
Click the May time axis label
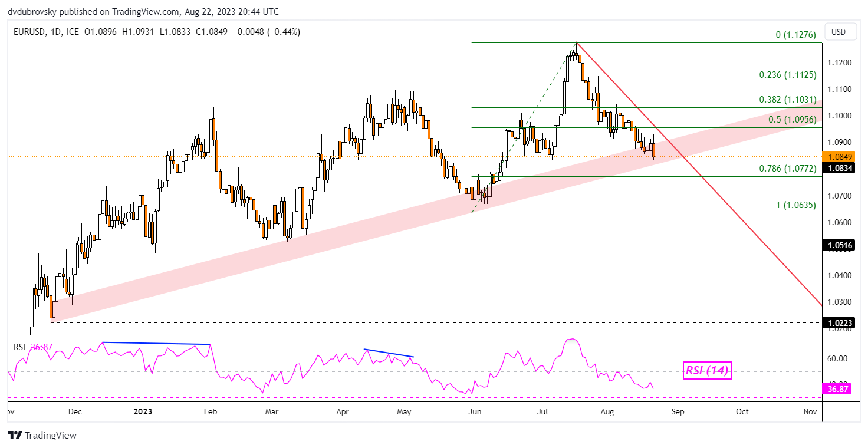[404, 411]
